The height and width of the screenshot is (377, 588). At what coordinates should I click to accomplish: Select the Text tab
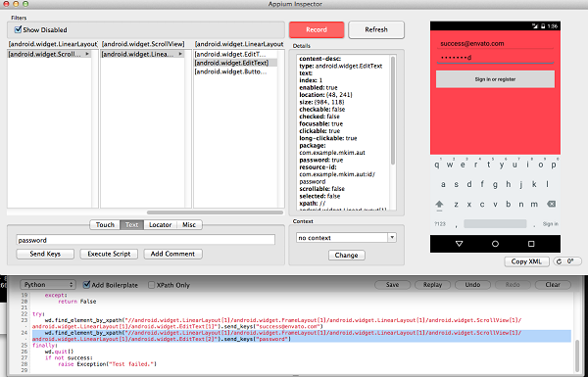[x=131, y=224]
